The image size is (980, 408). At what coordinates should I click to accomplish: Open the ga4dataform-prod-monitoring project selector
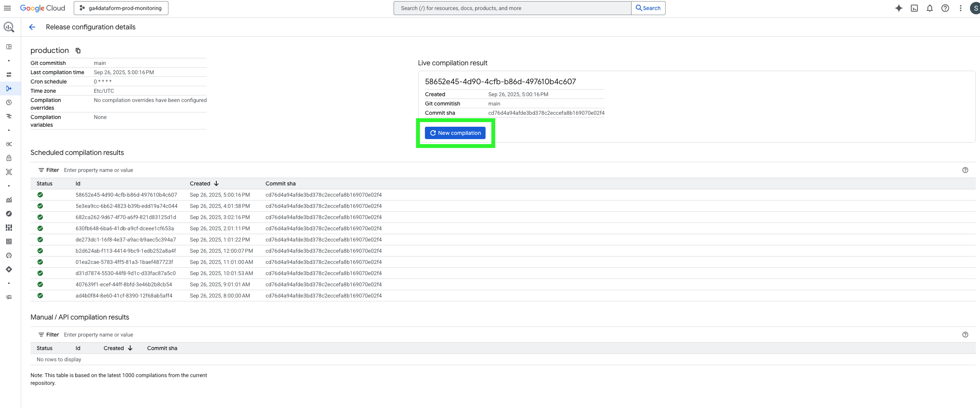121,8
